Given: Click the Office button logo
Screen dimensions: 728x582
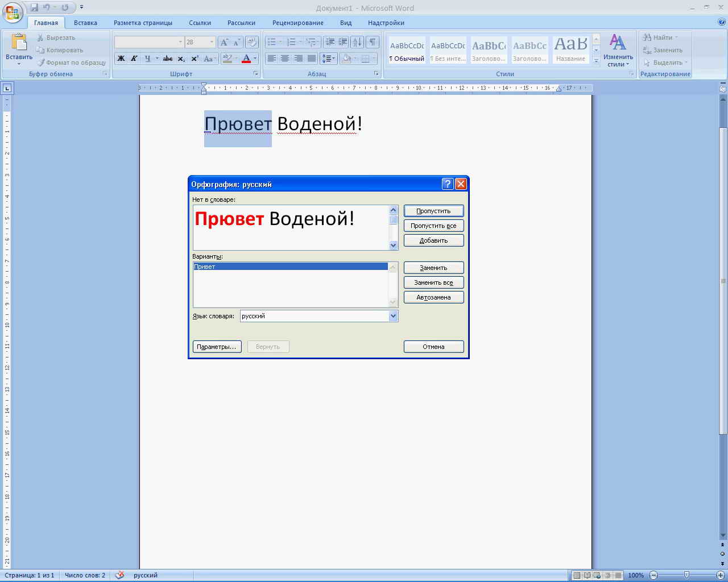Looking at the screenshot, I should [x=13, y=11].
